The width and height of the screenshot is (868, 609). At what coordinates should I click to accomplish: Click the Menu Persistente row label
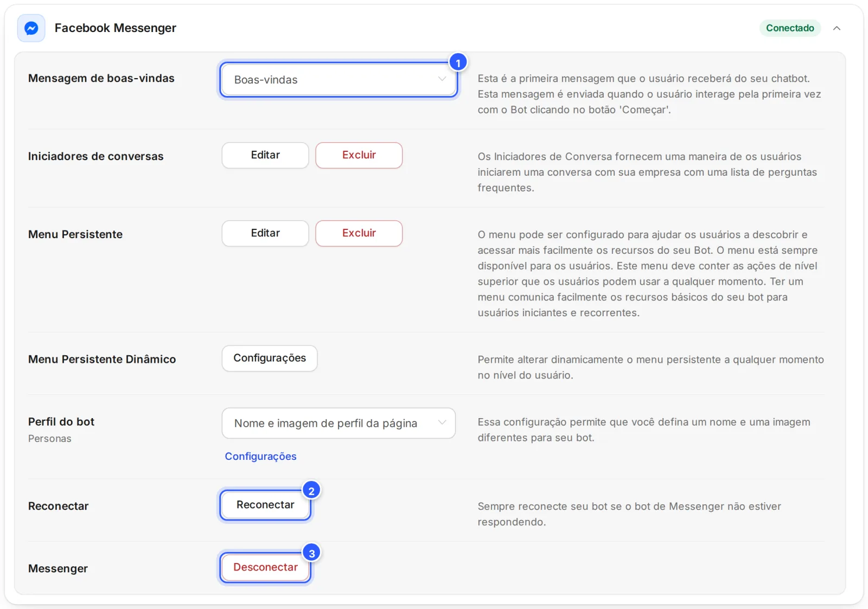coord(75,234)
